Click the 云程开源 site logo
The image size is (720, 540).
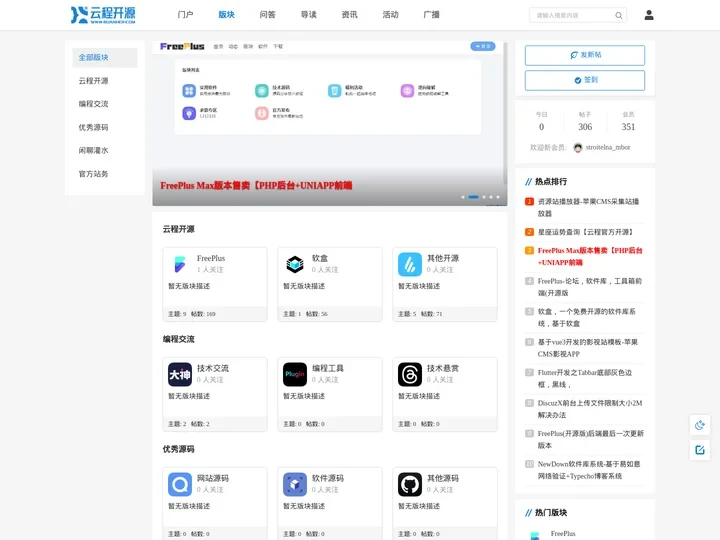(103, 15)
